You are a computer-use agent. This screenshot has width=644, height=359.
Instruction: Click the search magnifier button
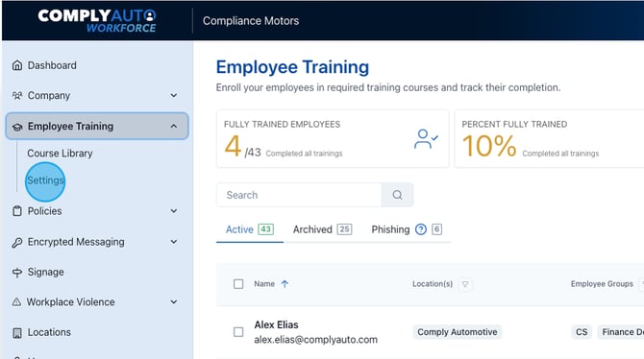point(397,195)
